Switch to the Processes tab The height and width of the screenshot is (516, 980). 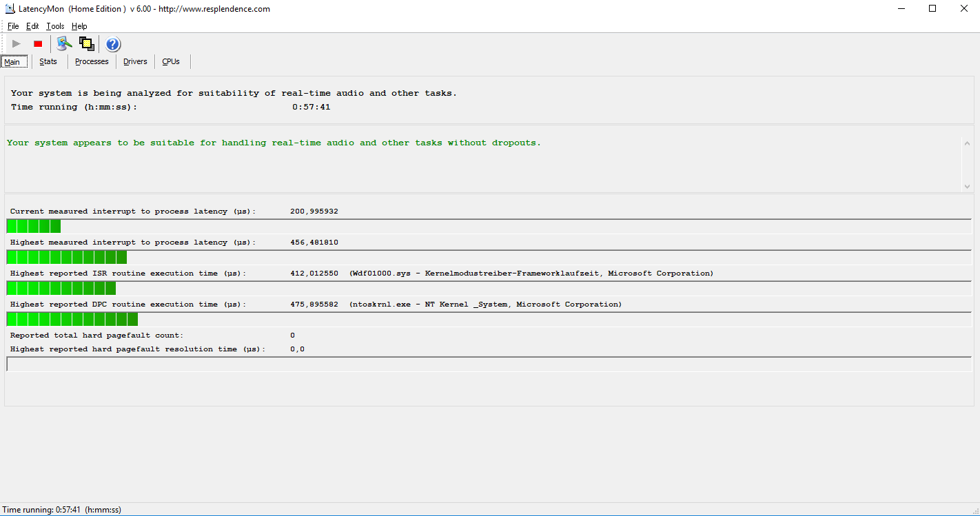[x=92, y=61]
